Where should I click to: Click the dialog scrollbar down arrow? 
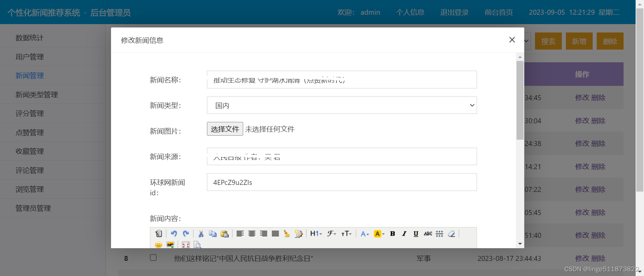point(520,244)
